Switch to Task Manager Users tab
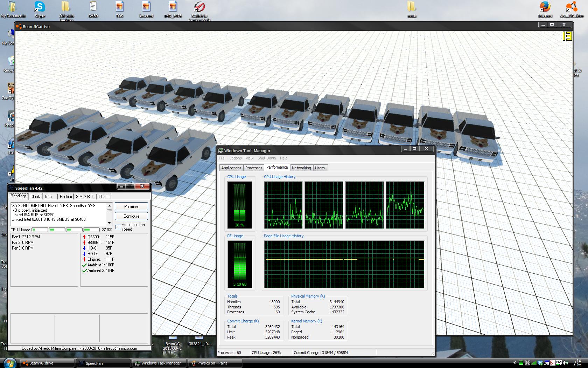This screenshot has width=588, height=368. 320,168
